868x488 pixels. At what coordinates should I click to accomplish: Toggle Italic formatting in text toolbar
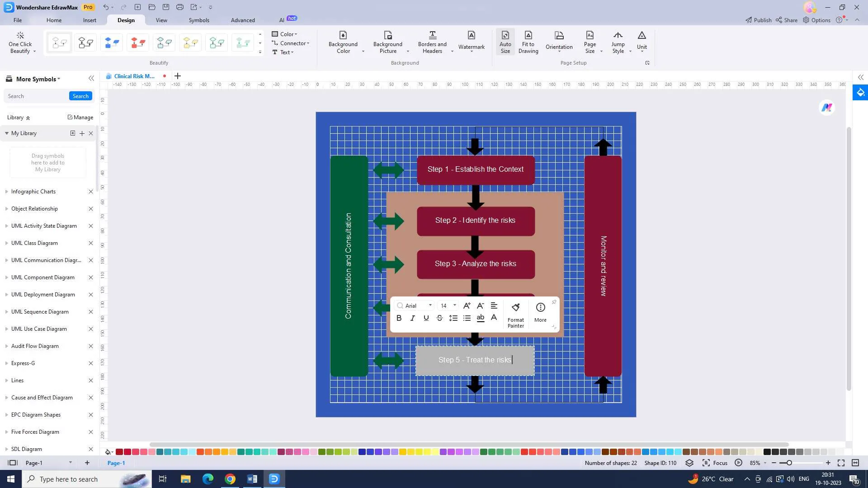point(412,318)
